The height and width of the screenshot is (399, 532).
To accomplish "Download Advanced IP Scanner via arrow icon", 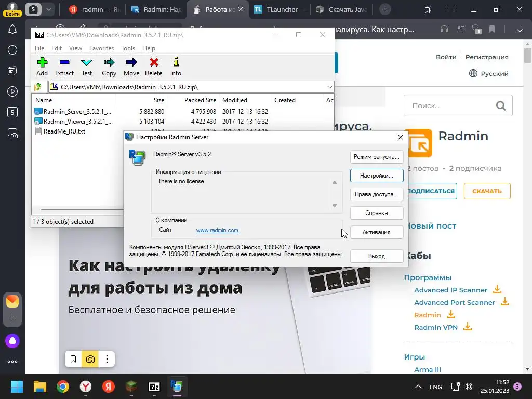I will pos(497,289).
